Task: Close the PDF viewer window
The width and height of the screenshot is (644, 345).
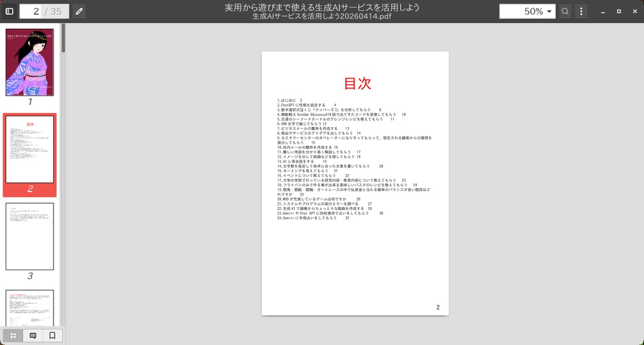Action: click(635, 11)
